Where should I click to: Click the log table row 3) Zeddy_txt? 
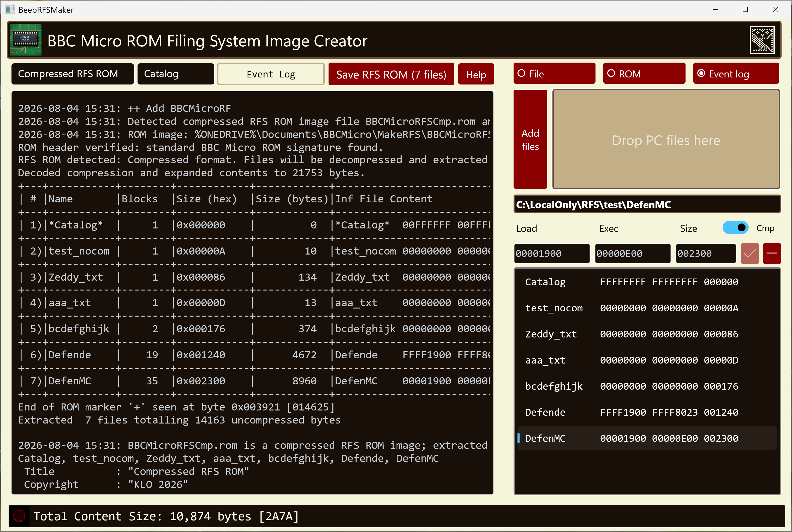(x=254, y=277)
